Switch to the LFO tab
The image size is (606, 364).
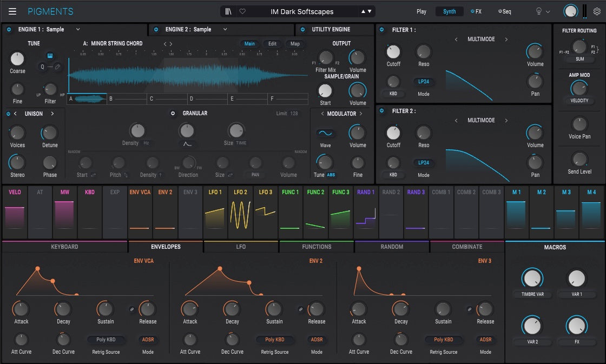[x=241, y=247]
